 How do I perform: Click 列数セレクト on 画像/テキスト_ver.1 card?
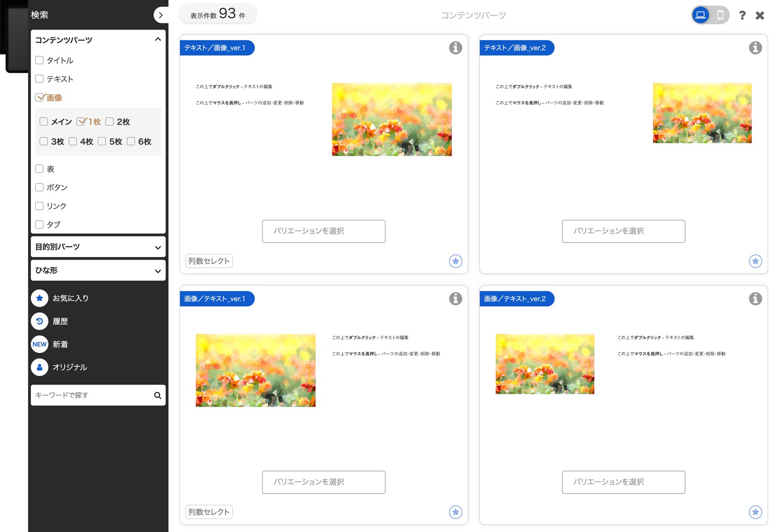click(x=209, y=512)
